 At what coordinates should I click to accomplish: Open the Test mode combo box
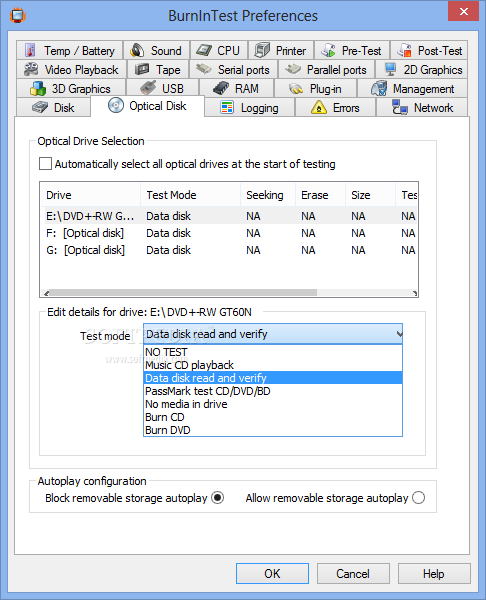pos(273,334)
